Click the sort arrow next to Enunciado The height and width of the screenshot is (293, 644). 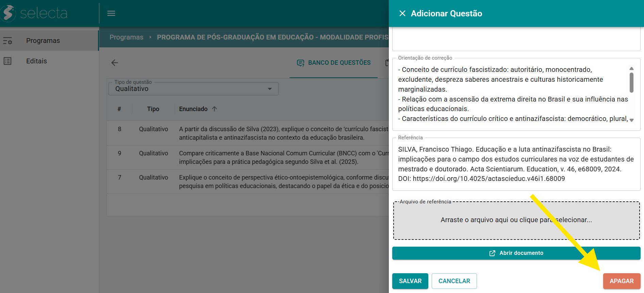coord(214,109)
